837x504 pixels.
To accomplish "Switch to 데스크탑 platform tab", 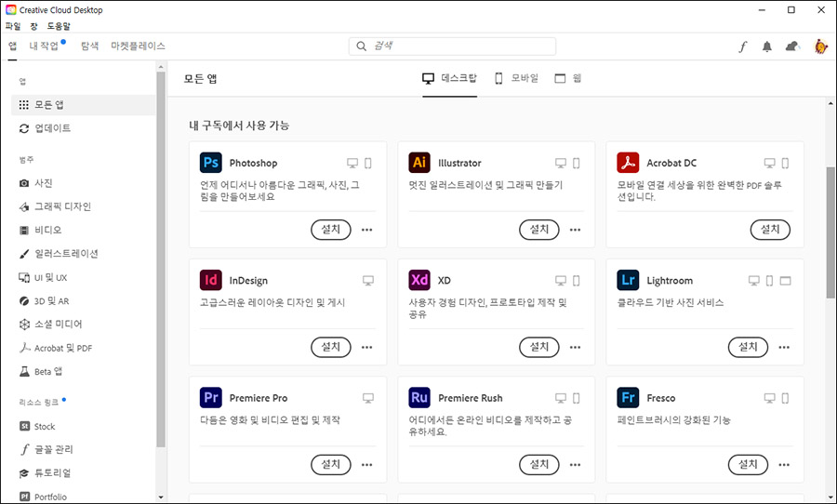I will pos(449,78).
